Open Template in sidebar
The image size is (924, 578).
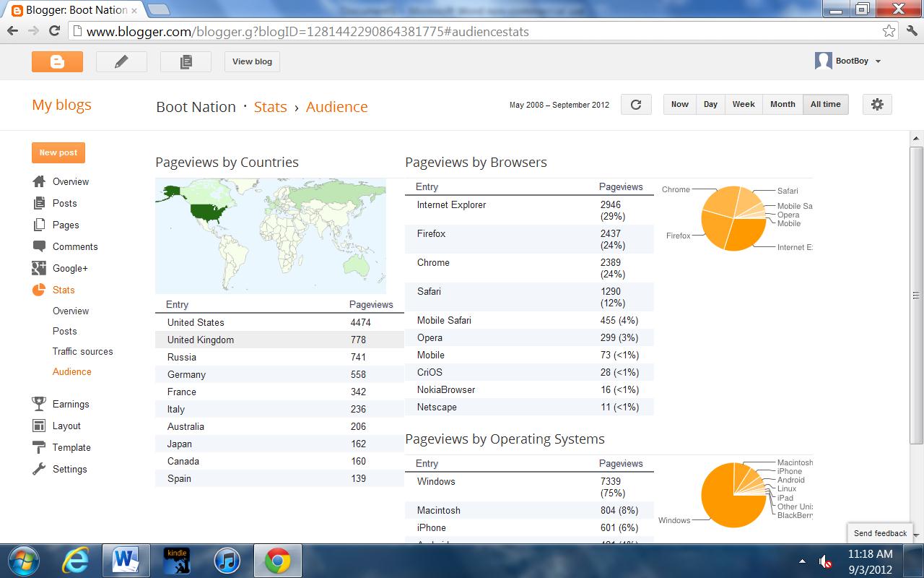tap(71, 447)
